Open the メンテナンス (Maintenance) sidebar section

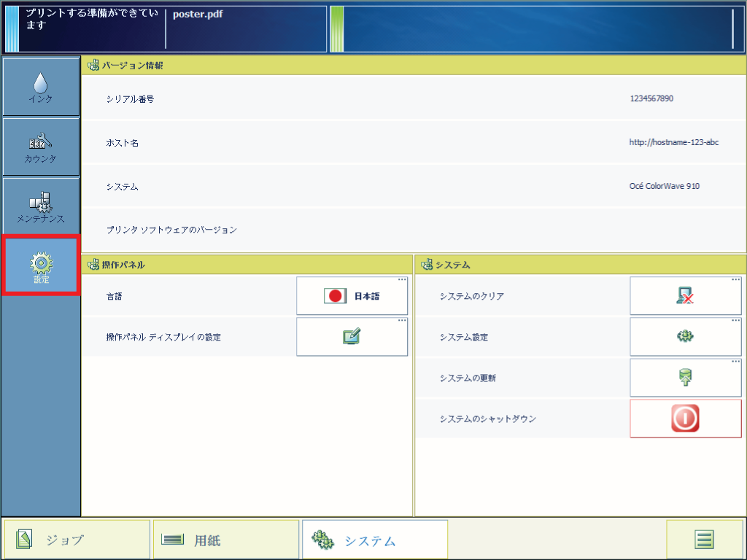(41, 206)
